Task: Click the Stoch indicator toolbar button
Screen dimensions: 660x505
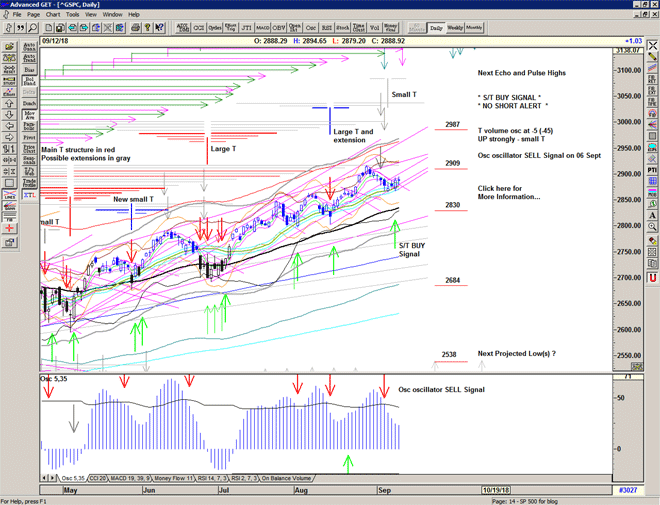Action: pos(343,28)
